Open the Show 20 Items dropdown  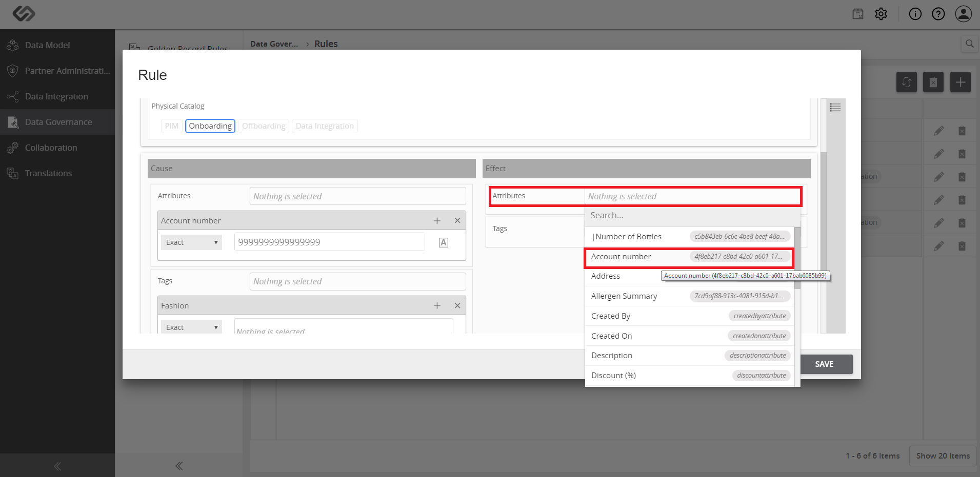click(943, 455)
